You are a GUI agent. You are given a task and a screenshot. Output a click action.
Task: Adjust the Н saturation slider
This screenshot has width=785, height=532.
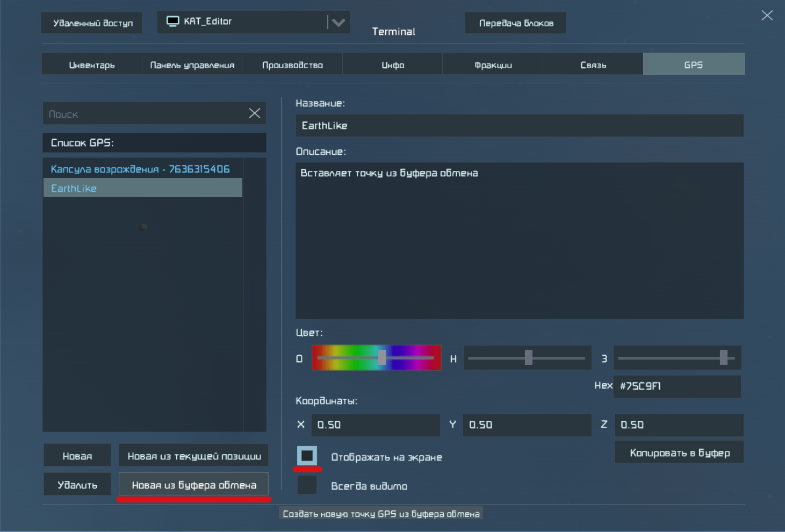tap(527, 357)
